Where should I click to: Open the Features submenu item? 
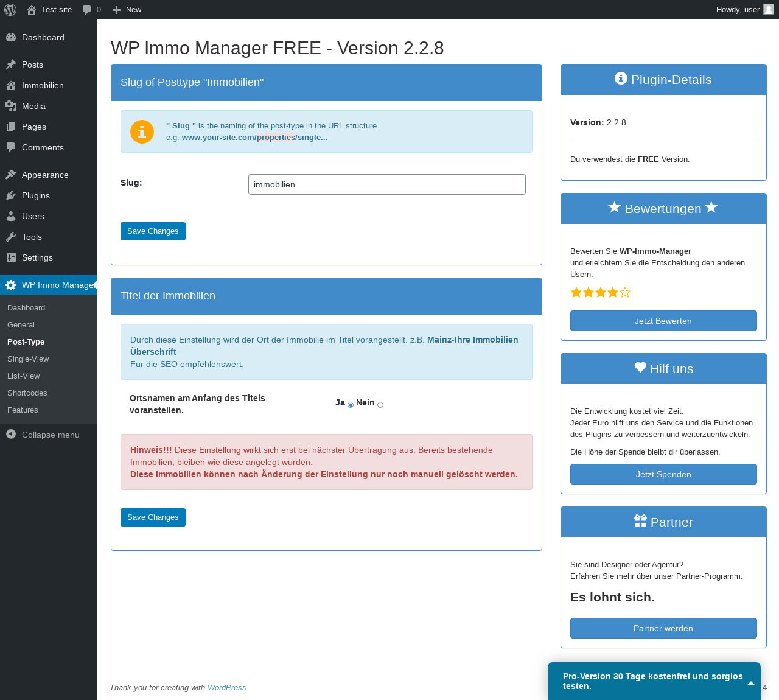[23, 410]
